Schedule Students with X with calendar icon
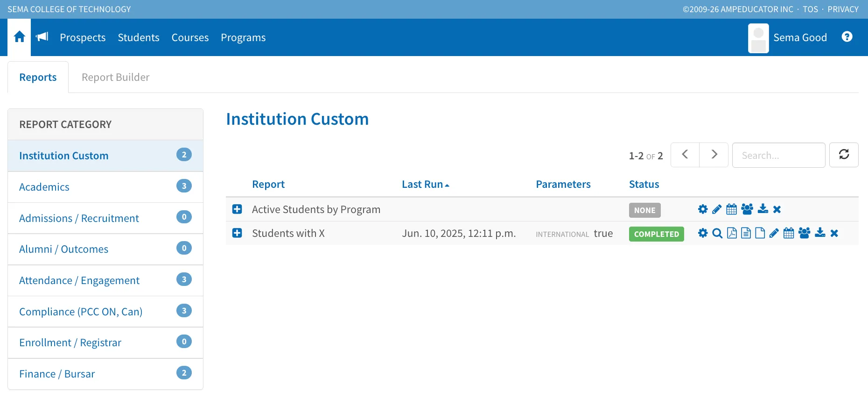The height and width of the screenshot is (399, 868). [x=789, y=233]
